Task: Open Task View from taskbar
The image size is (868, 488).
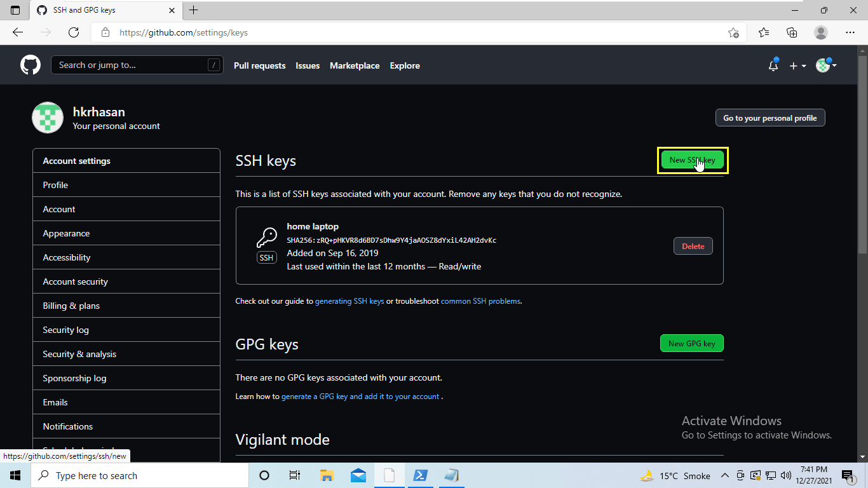Action: 295,475
